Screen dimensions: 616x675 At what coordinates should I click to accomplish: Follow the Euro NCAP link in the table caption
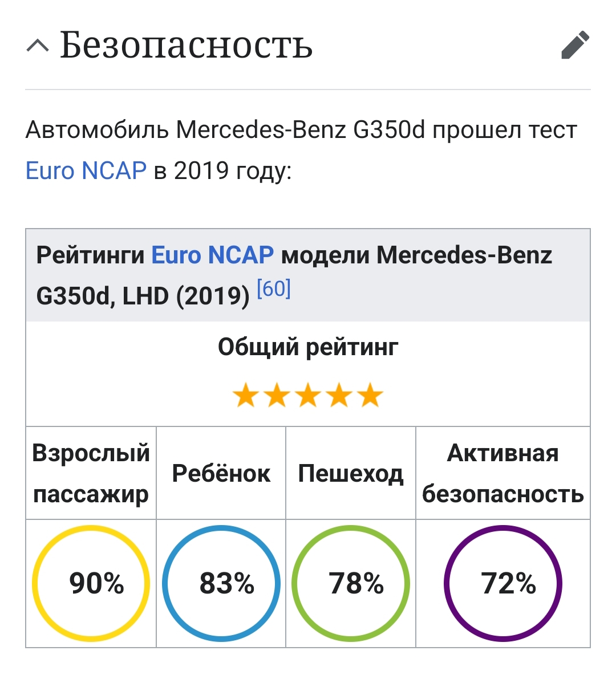[x=212, y=255]
